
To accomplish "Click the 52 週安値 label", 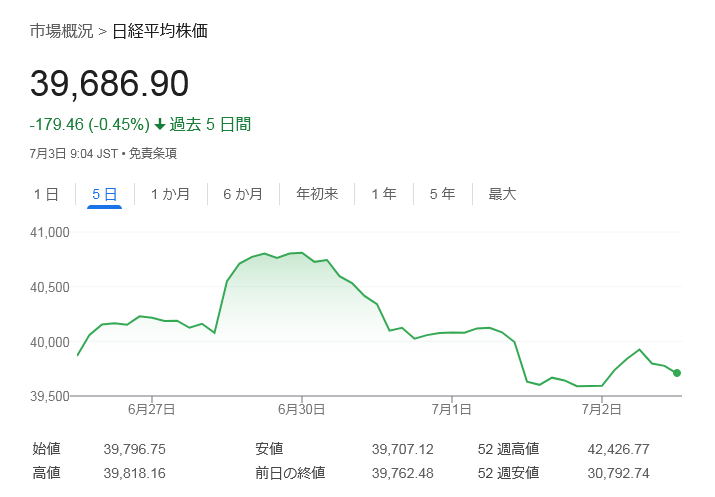I will coord(508,473).
